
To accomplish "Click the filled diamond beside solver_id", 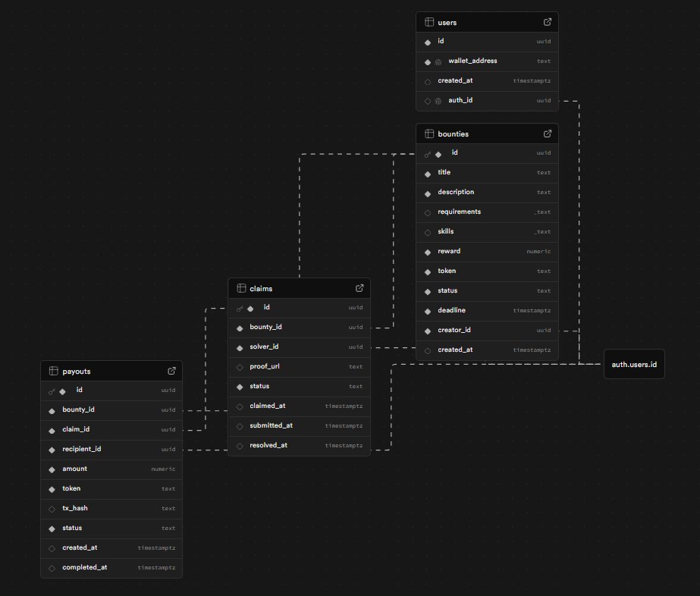I will click(240, 347).
